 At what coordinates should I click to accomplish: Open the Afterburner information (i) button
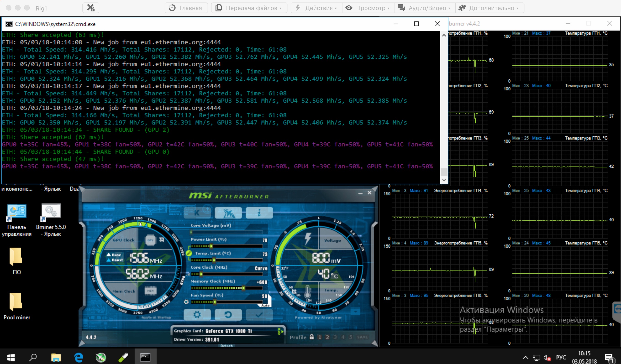pyautogui.click(x=259, y=213)
